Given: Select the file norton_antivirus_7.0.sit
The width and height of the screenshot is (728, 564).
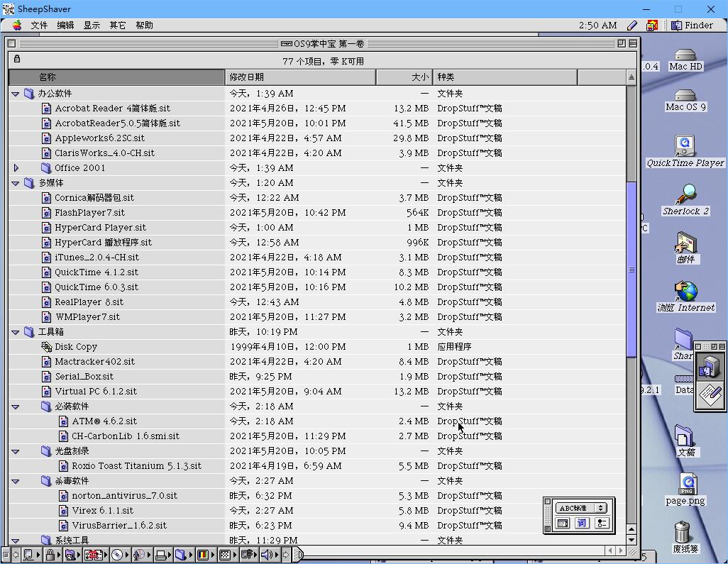Looking at the screenshot, I should tap(124, 496).
